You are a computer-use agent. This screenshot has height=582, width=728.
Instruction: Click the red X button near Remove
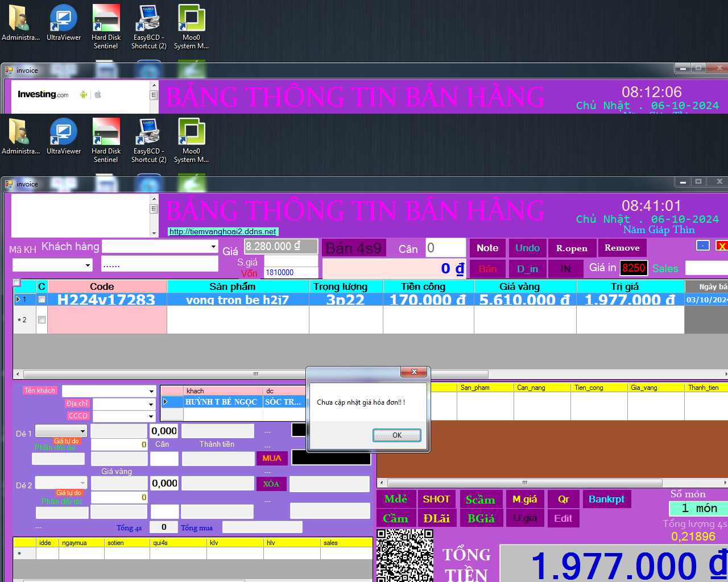pyautogui.click(x=721, y=246)
